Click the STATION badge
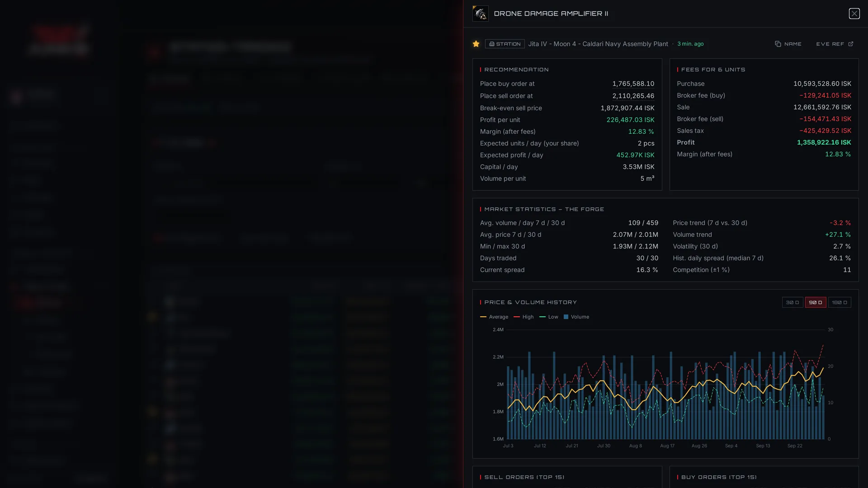This screenshot has width=868, height=488. (x=505, y=44)
